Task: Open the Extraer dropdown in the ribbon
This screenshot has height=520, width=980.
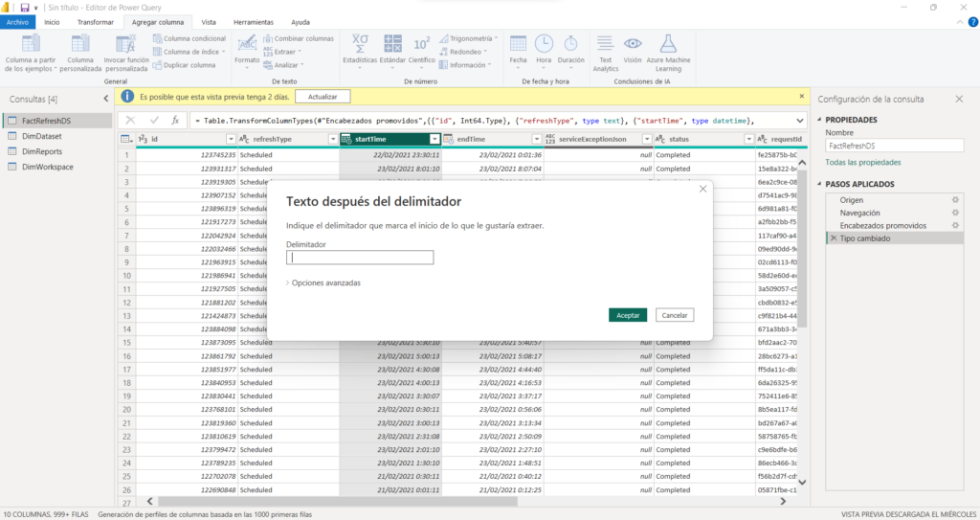Action: click(x=287, y=52)
